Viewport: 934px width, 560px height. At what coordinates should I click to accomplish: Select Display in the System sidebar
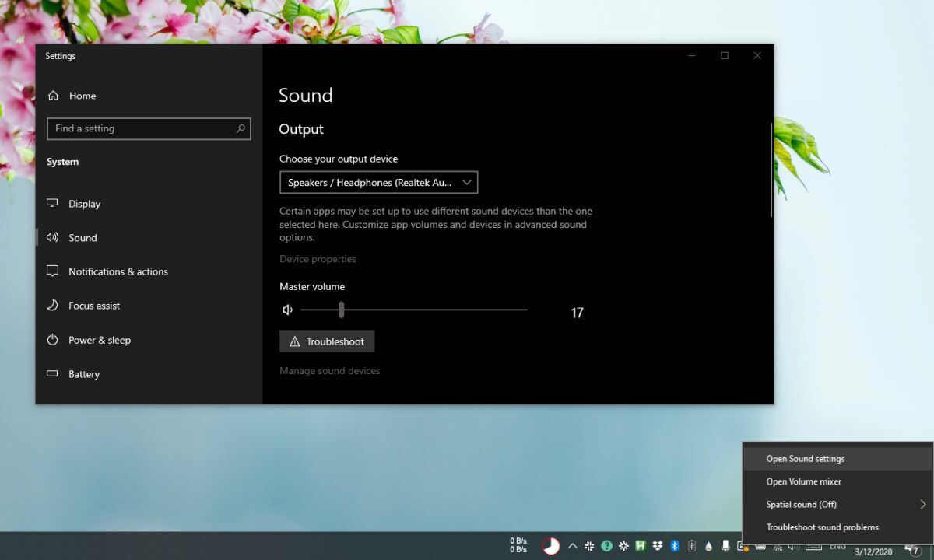coord(84,203)
